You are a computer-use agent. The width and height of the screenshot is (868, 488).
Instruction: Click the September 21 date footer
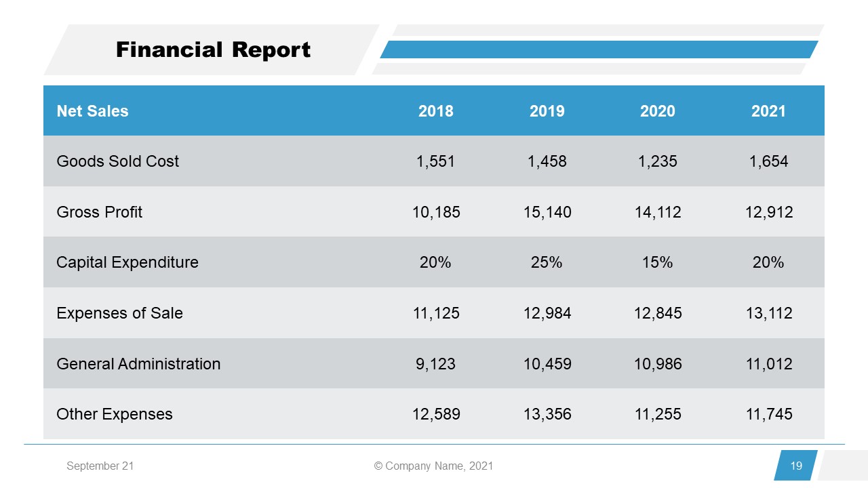[x=101, y=466]
